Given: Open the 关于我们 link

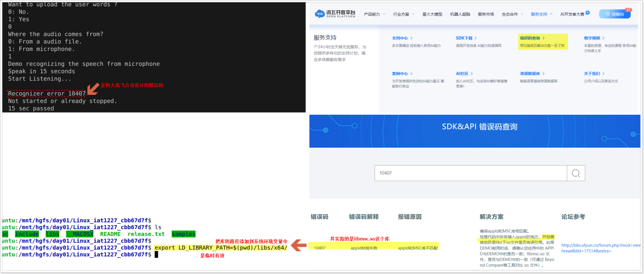Looking at the screenshot, I should 594,74.
